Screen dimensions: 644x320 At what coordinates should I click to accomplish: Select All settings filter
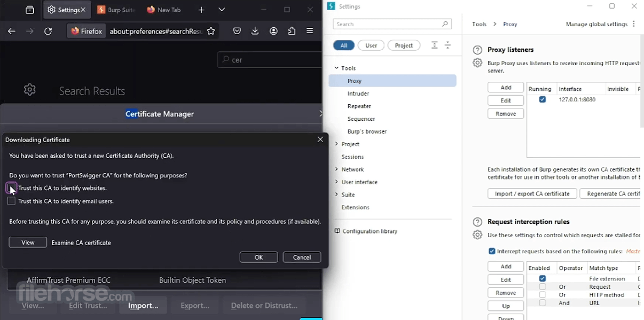pos(344,45)
